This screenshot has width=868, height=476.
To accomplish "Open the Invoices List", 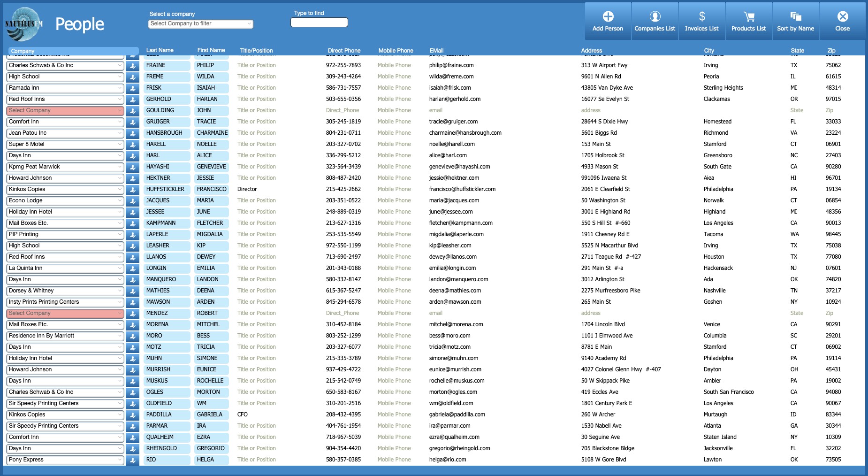I will coord(701,21).
